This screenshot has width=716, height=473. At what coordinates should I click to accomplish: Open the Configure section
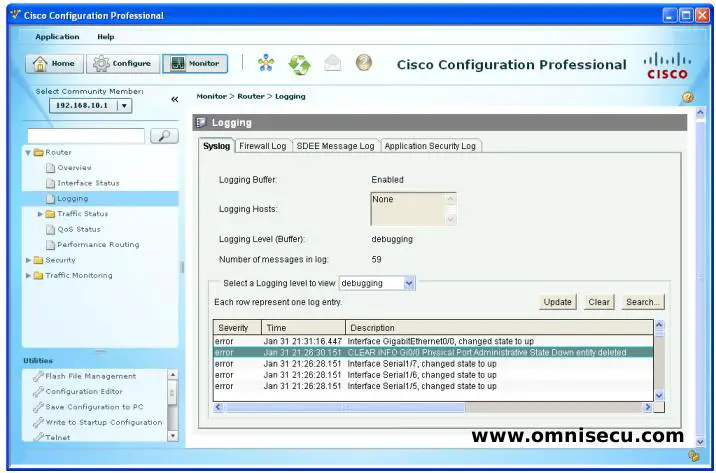(x=123, y=63)
